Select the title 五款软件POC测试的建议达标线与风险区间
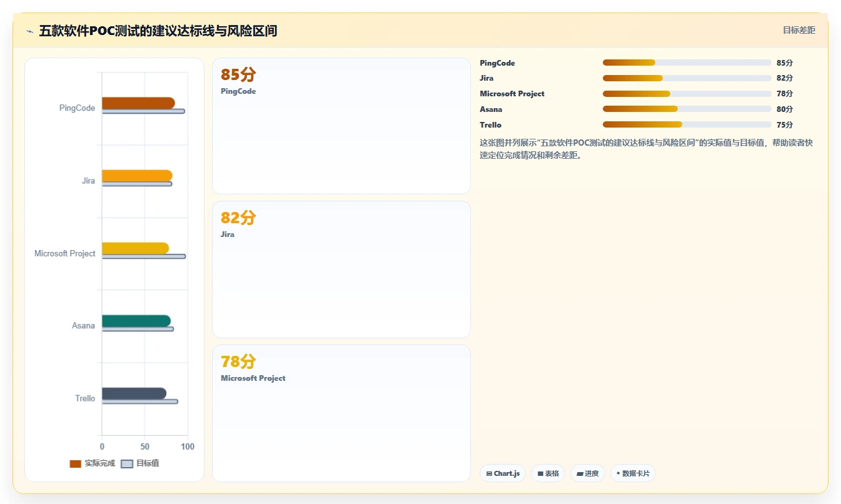The width and height of the screenshot is (841, 504). [x=158, y=31]
